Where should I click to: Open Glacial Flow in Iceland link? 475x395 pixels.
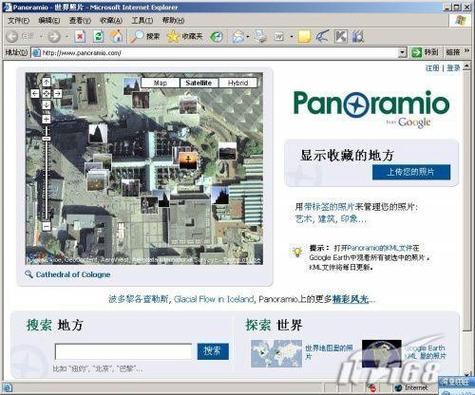214,299
